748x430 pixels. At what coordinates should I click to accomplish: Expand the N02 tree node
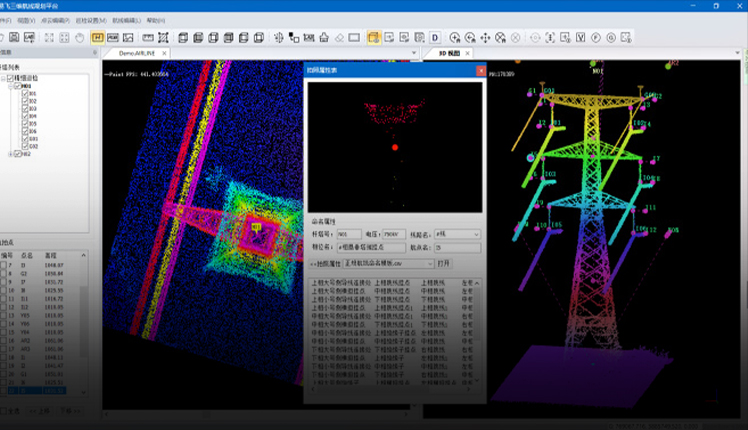9,154
